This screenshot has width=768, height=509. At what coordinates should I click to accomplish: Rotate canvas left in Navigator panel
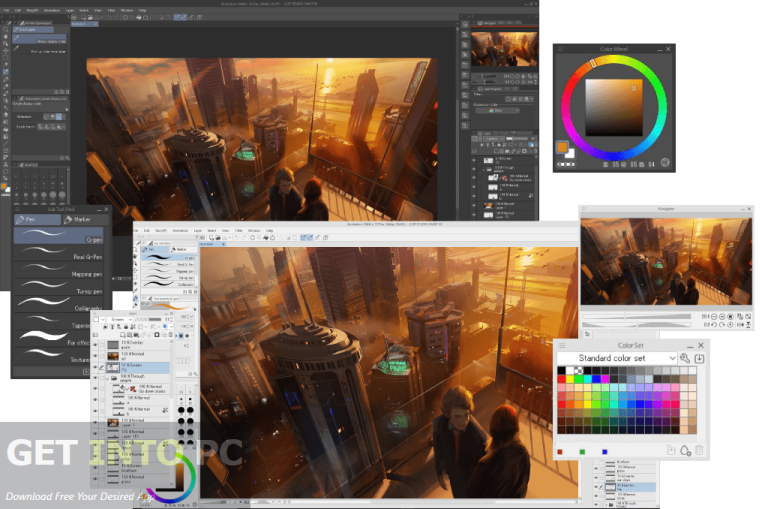[714, 325]
